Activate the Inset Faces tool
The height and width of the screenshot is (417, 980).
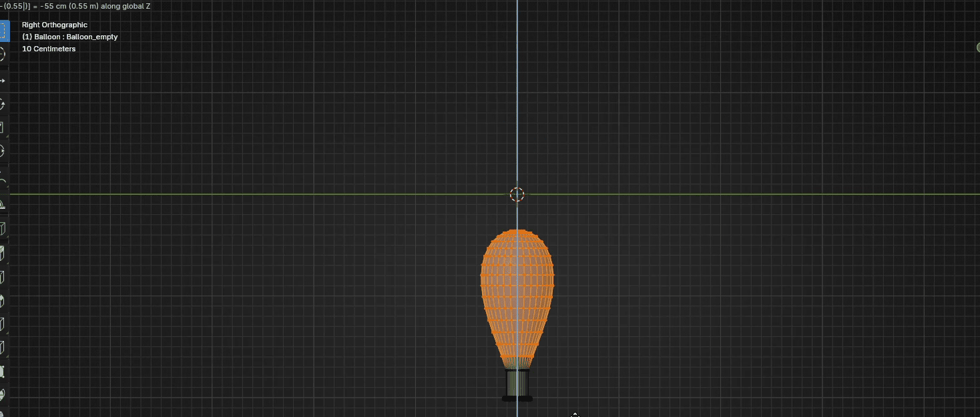[x=3, y=277]
